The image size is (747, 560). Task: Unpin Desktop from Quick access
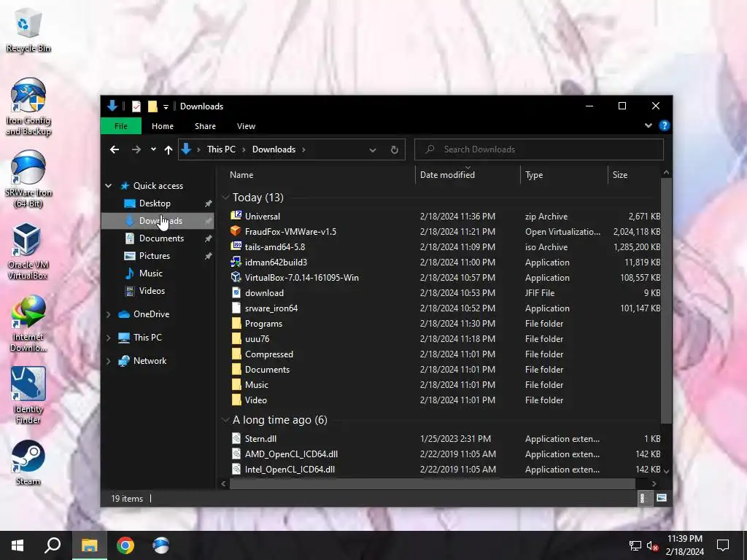pos(208,203)
